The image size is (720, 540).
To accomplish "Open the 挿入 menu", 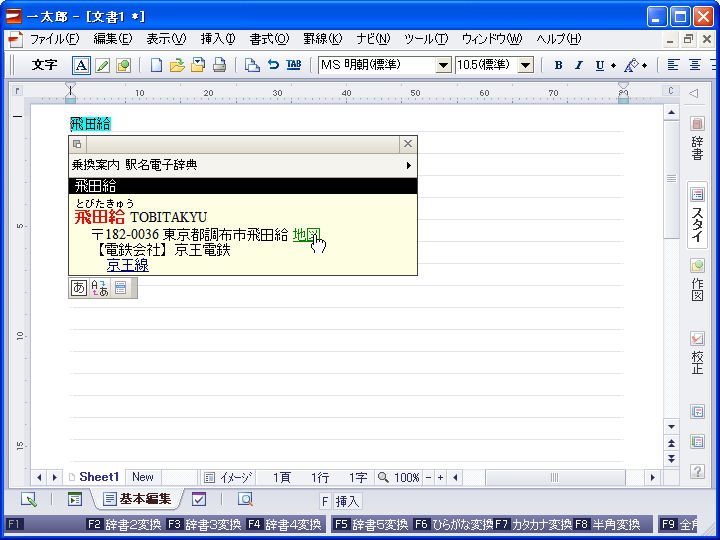I will tap(218, 39).
